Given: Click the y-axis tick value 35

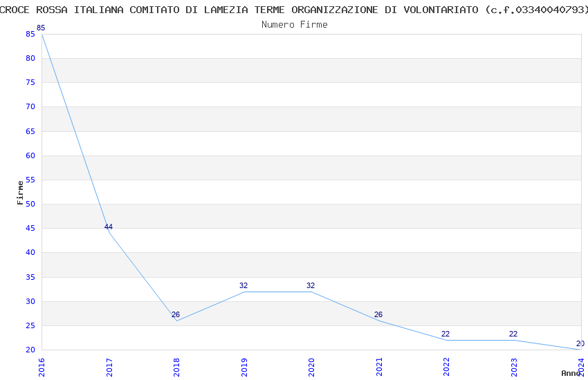Looking at the screenshot, I should click(x=30, y=277).
